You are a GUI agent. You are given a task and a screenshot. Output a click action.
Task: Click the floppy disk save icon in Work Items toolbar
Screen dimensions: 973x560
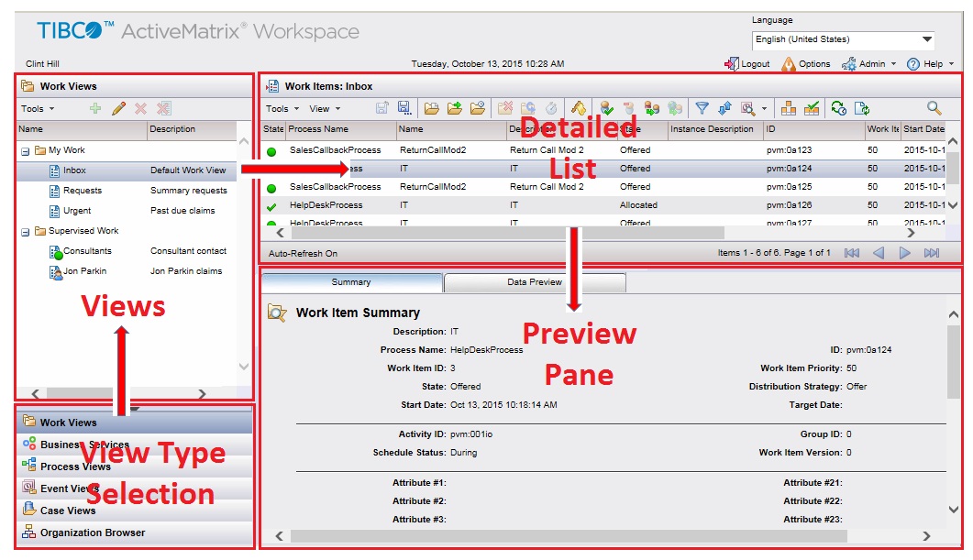point(404,108)
